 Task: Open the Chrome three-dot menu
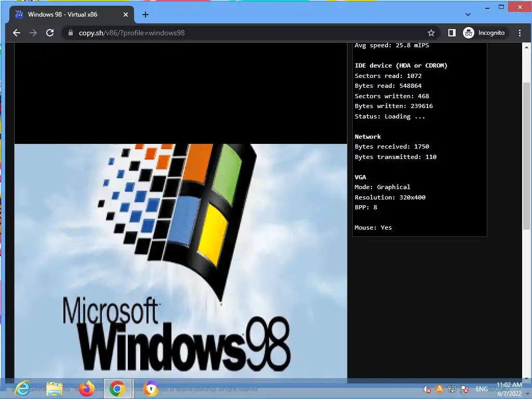coord(520,33)
